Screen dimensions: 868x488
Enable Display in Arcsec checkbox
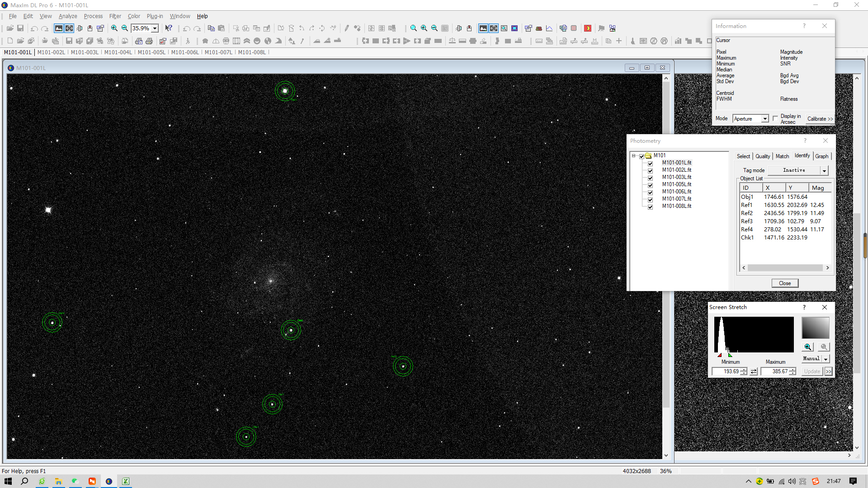775,118
